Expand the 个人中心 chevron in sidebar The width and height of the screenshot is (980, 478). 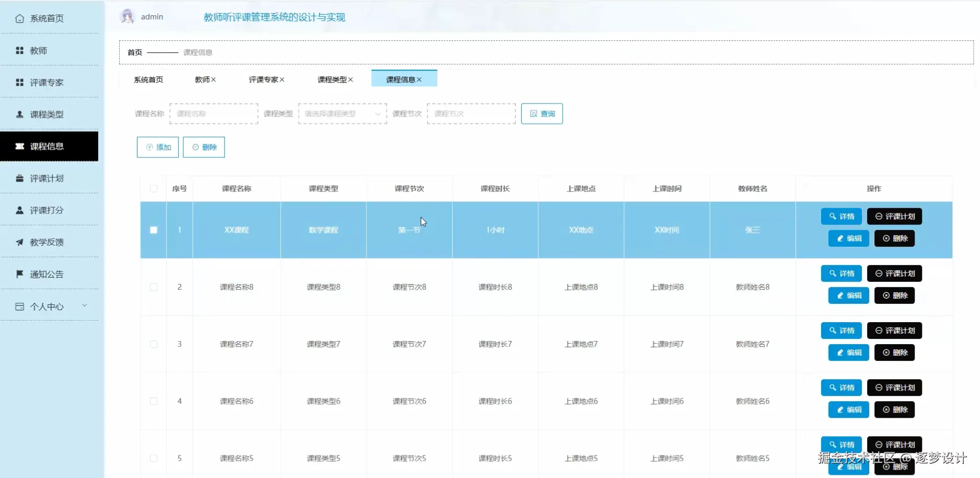85,306
